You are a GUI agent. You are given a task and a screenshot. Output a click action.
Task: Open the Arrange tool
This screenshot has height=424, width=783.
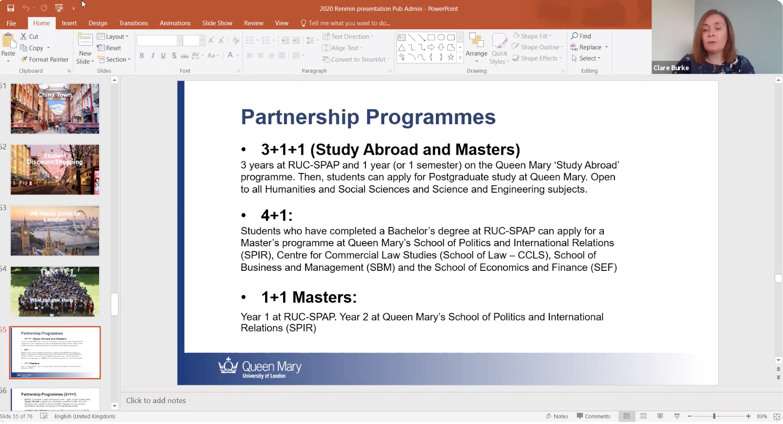pyautogui.click(x=476, y=47)
